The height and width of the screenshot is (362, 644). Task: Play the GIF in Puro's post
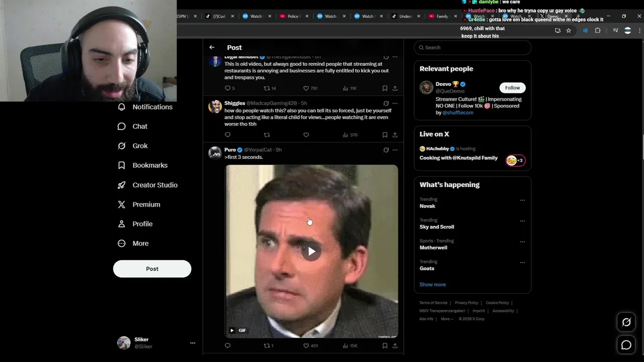tap(311, 251)
